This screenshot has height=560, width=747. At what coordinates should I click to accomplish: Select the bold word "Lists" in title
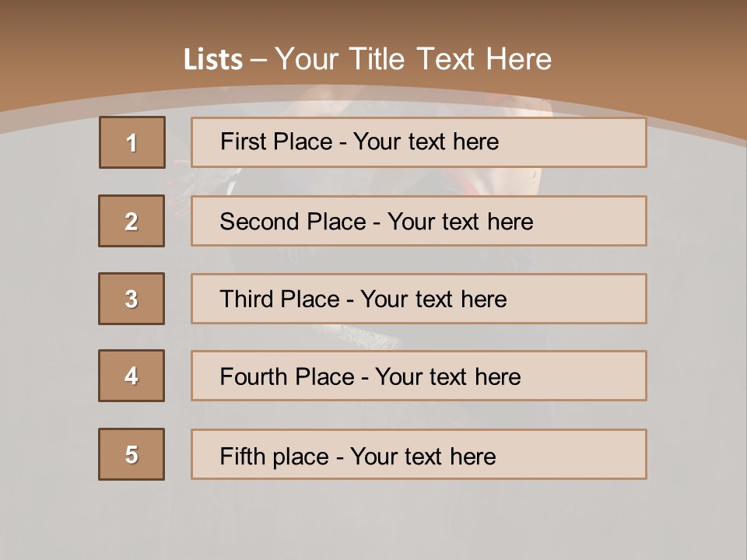(213, 60)
